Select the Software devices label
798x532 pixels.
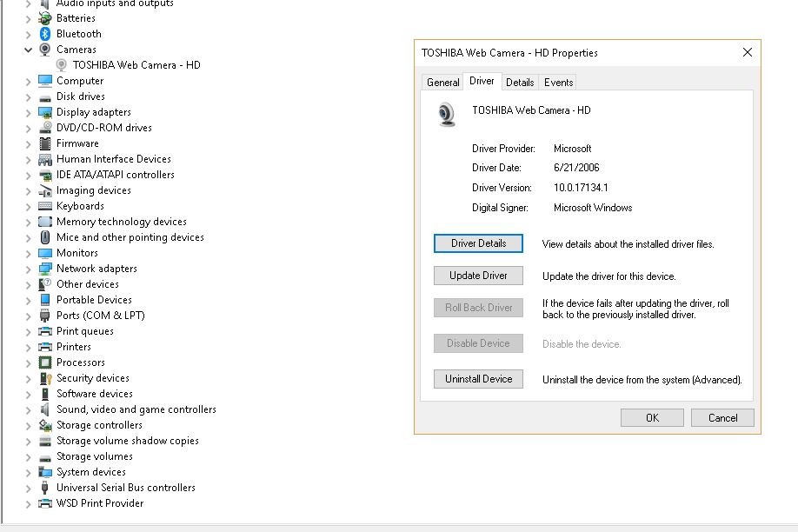click(95, 394)
